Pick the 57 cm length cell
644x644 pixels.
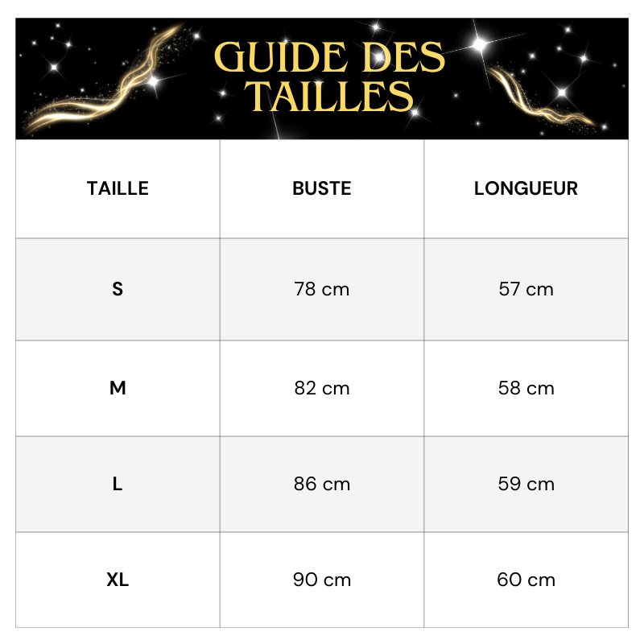[x=526, y=289]
